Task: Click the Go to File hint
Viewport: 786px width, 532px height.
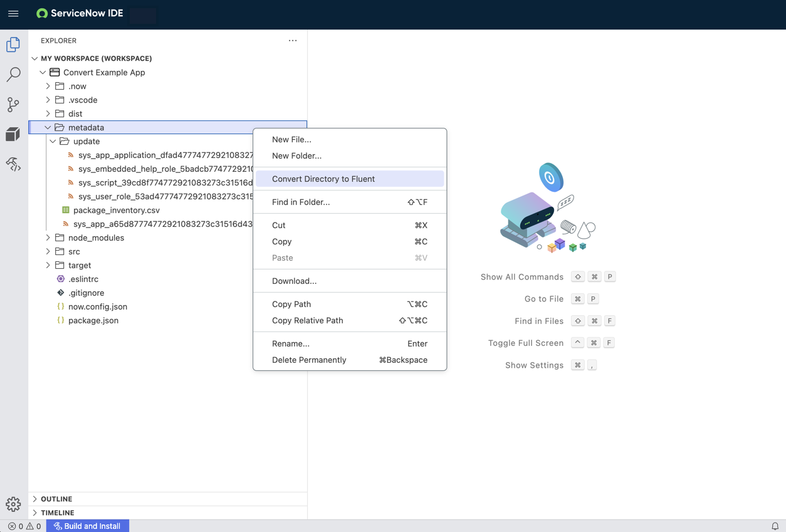Action: (544, 299)
